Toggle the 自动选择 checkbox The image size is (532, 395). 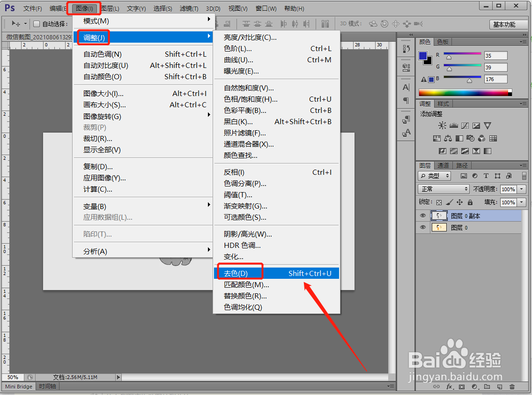(37, 24)
